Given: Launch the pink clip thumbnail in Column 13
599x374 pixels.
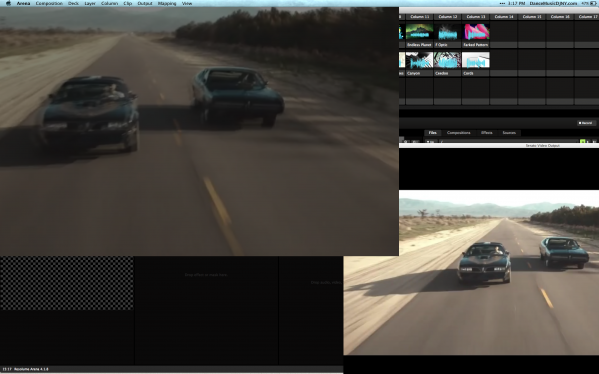Looking at the screenshot, I should pyautogui.click(x=476, y=32).
